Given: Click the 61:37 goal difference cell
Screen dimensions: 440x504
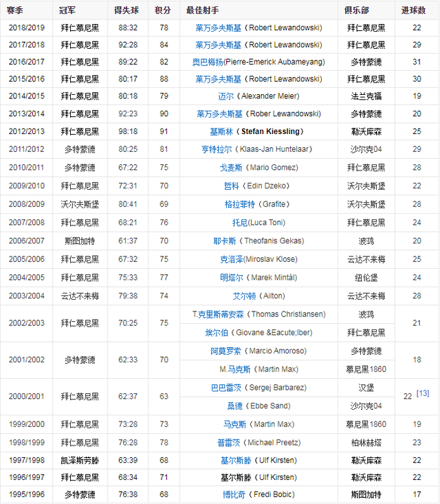Looking at the screenshot, I should (128, 241).
